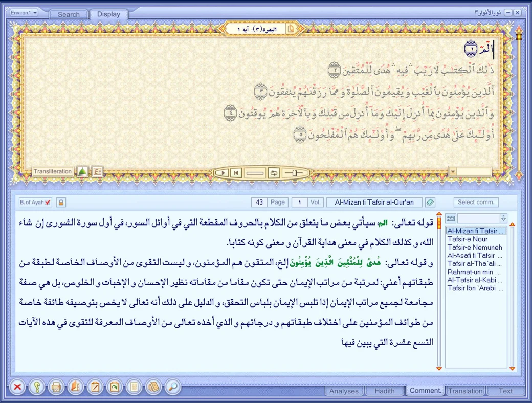Click the lock icon next to B.of Ayah
This screenshot has height=403, width=532.
61,203
